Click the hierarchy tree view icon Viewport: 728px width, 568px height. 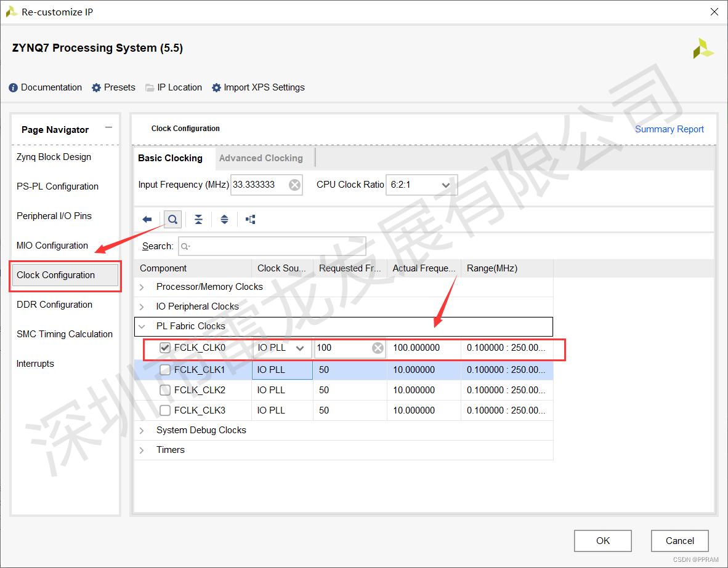click(250, 220)
